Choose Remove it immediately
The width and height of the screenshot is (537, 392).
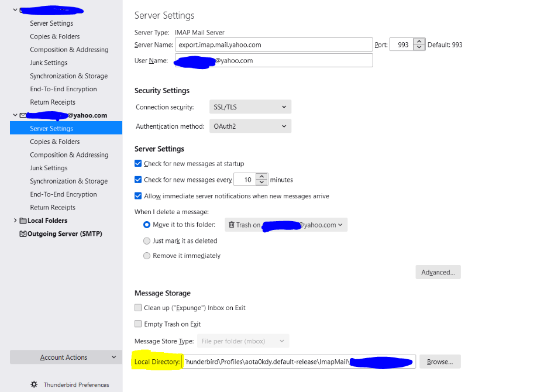(147, 256)
